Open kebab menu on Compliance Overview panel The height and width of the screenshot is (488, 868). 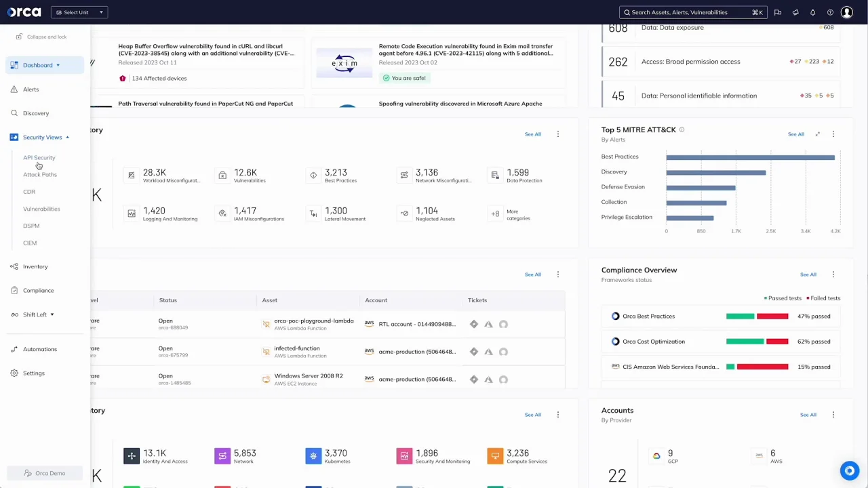click(x=833, y=274)
